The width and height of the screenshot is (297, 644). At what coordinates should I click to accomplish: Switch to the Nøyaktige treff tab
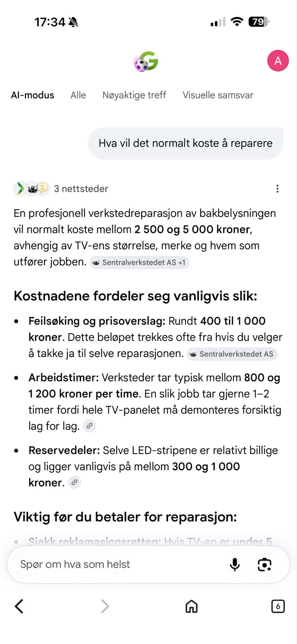tap(134, 95)
